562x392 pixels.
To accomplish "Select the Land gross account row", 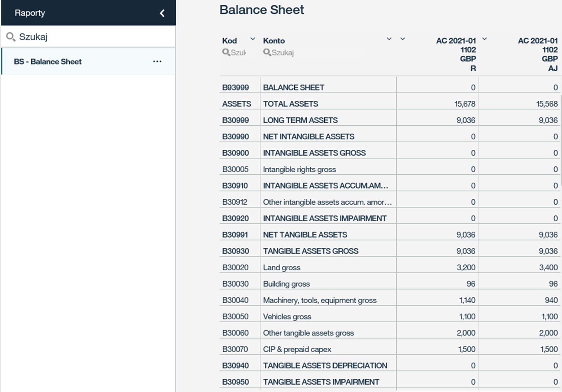I will pos(282,267).
